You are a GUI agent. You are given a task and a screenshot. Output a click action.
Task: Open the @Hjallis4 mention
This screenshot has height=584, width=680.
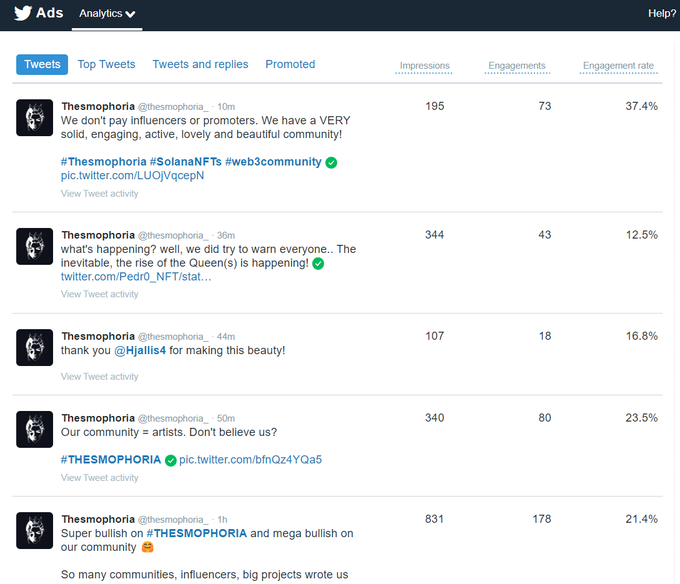(x=140, y=350)
